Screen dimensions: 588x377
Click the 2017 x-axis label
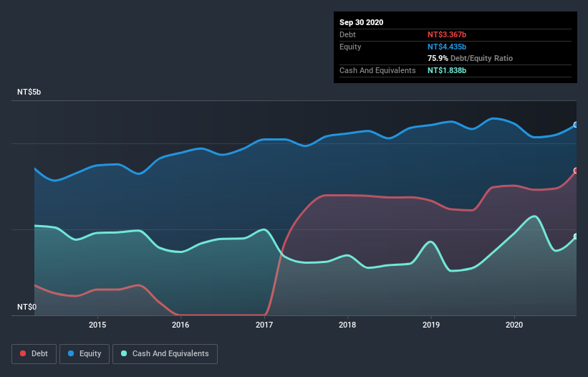pos(264,325)
